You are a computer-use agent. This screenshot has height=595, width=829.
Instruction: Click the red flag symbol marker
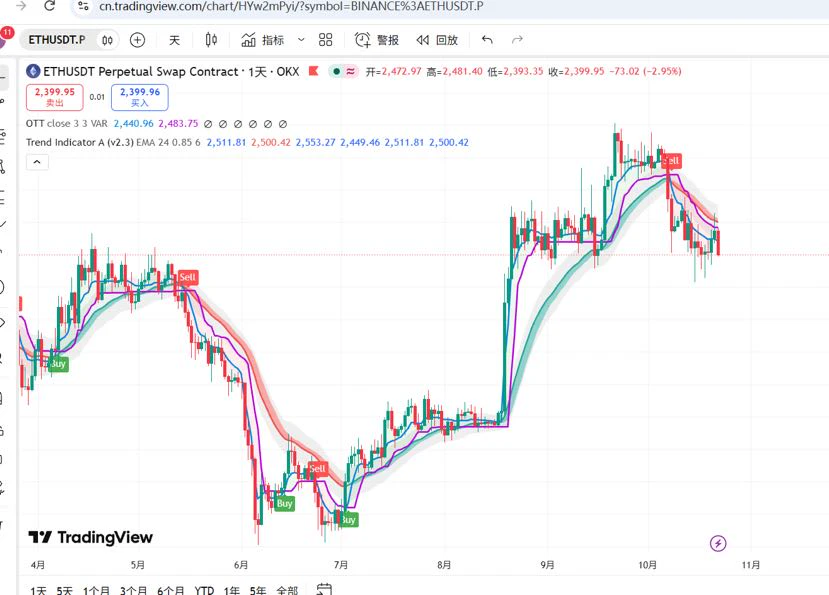(x=314, y=71)
